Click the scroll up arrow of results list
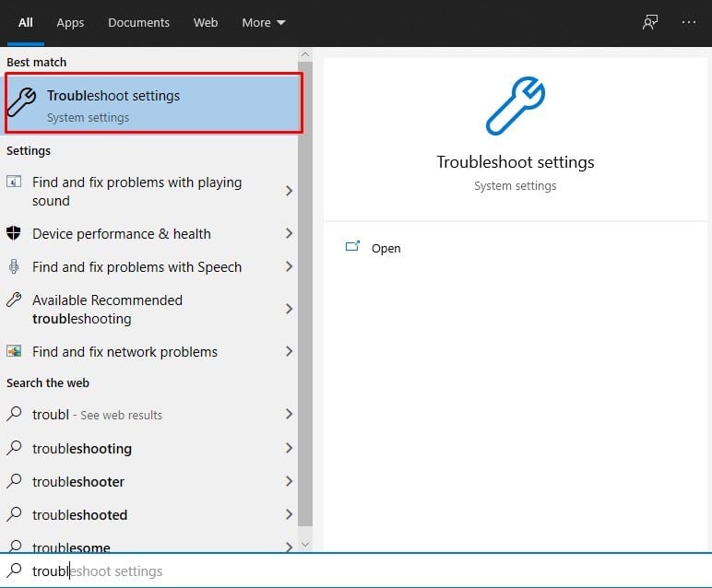712x588 pixels. pos(305,55)
